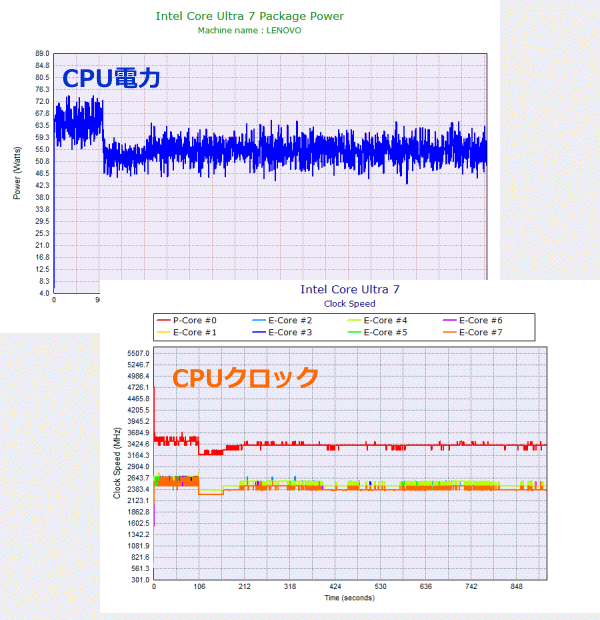600x620 pixels.
Task: Click the 106 tick on time axis
Action: (x=199, y=586)
